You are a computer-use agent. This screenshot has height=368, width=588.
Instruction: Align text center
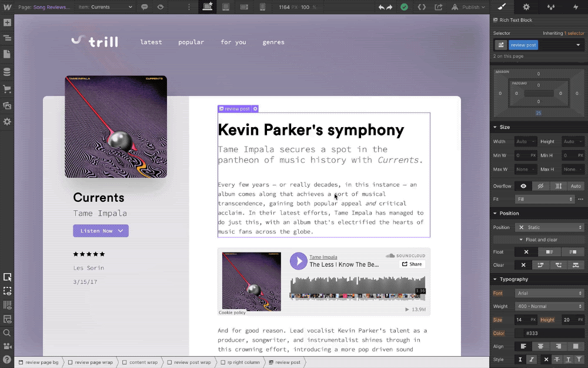[540, 346]
